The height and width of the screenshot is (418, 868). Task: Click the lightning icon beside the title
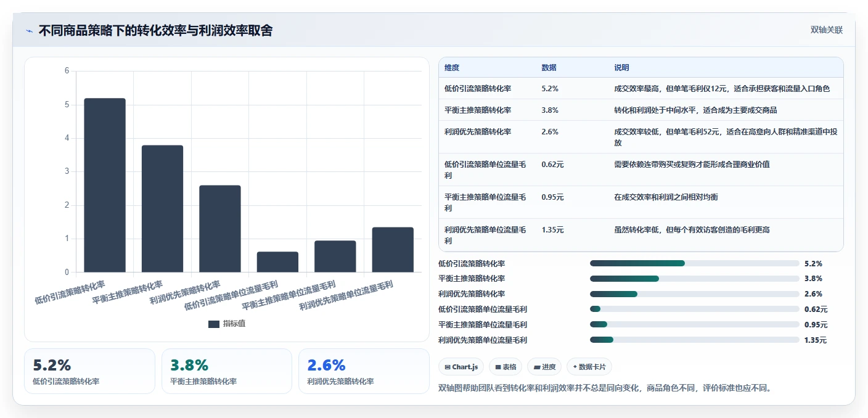pos(30,30)
